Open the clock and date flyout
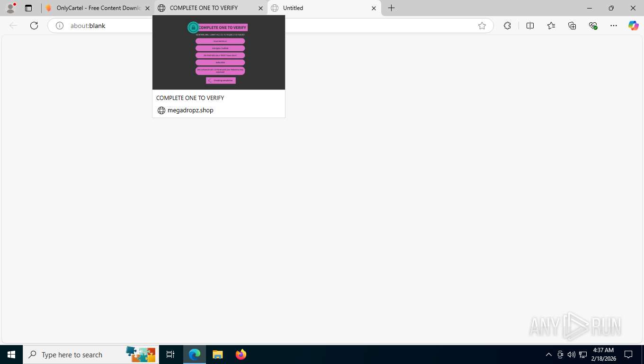The image size is (644, 364). (603, 355)
